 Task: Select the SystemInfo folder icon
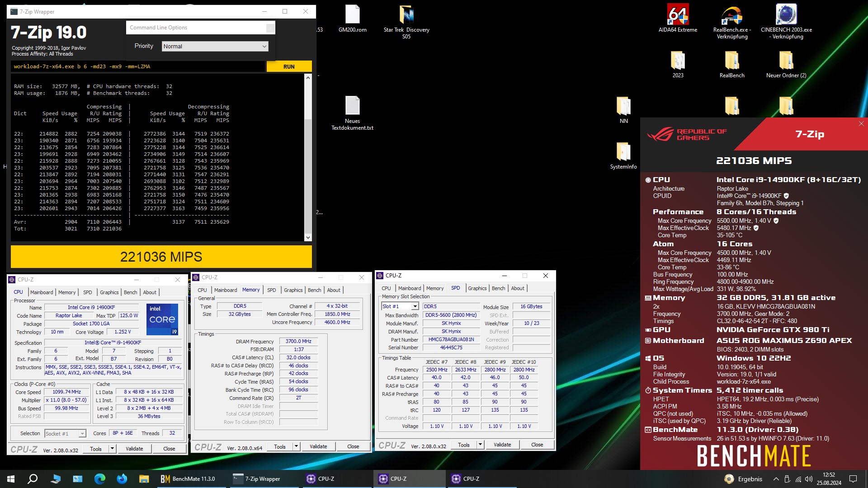coord(623,155)
